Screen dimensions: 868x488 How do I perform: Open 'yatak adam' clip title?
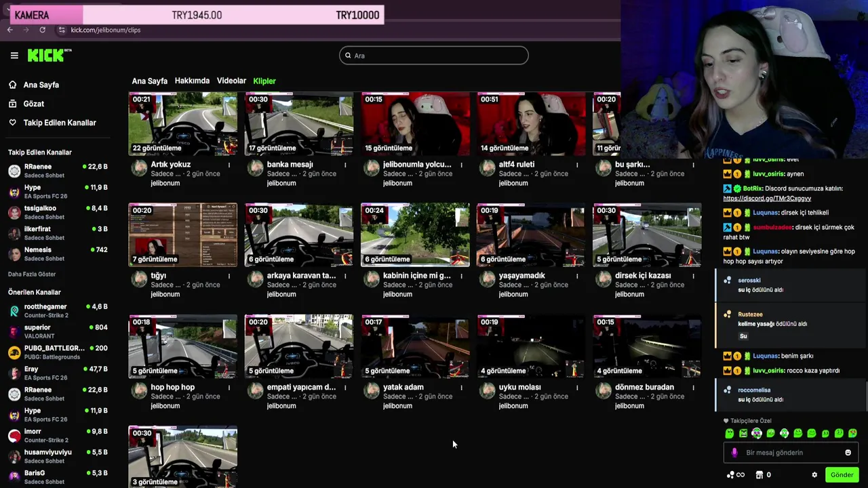click(403, 388)
